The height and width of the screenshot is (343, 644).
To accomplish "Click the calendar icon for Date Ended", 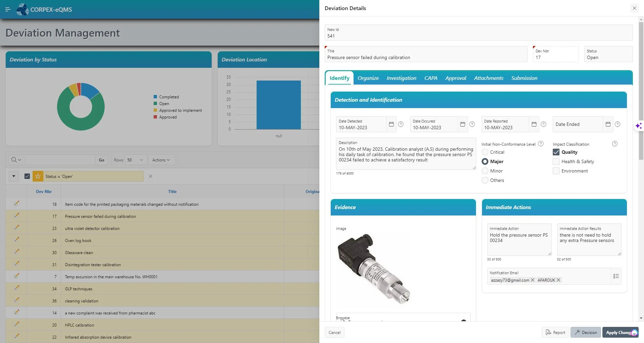I will [x=608, y=124].
